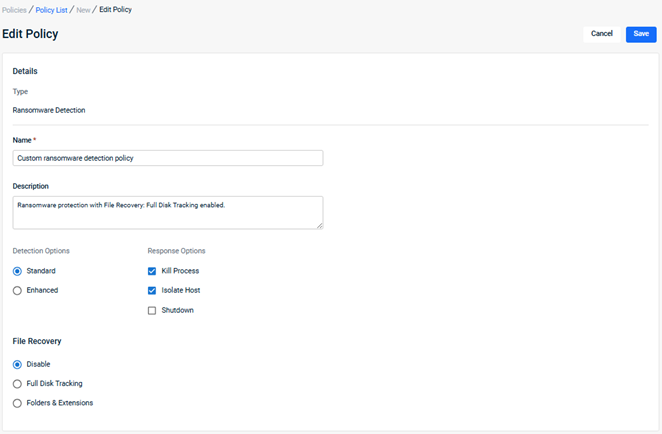The width and height of the screenshot is (662, 434).
Task: Select Disable under File Recovery
Action: tap(17, 364)
